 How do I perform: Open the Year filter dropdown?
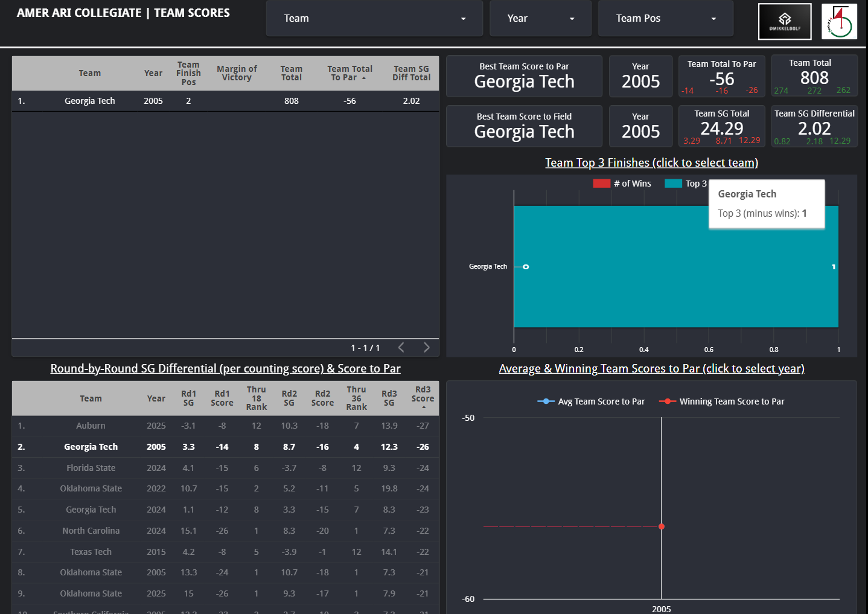tap(541, 18)
